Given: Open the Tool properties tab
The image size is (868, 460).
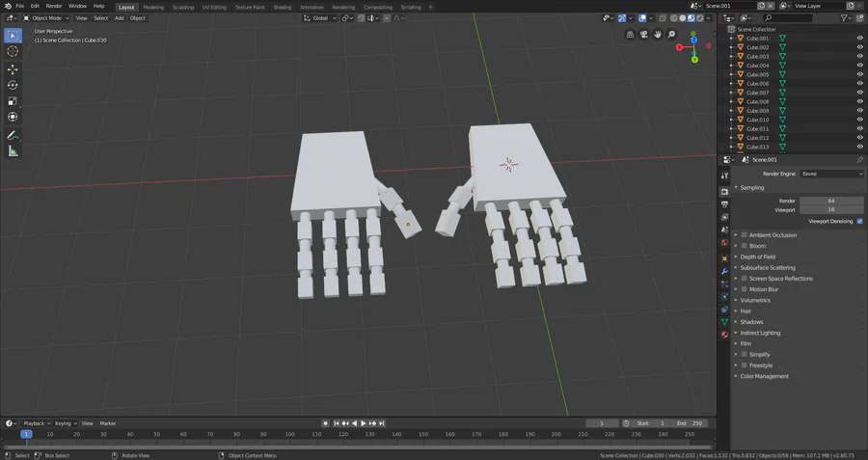Looking at the screenshot, I should [724, 176].
